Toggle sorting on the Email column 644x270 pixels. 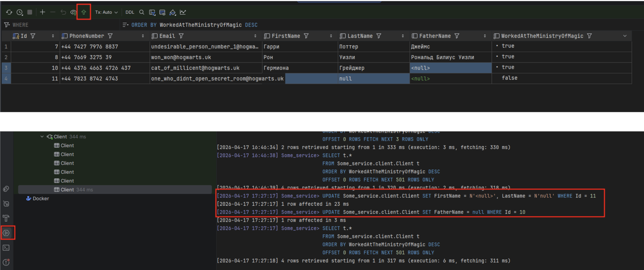pyautogui.click(x=255, y=36)
